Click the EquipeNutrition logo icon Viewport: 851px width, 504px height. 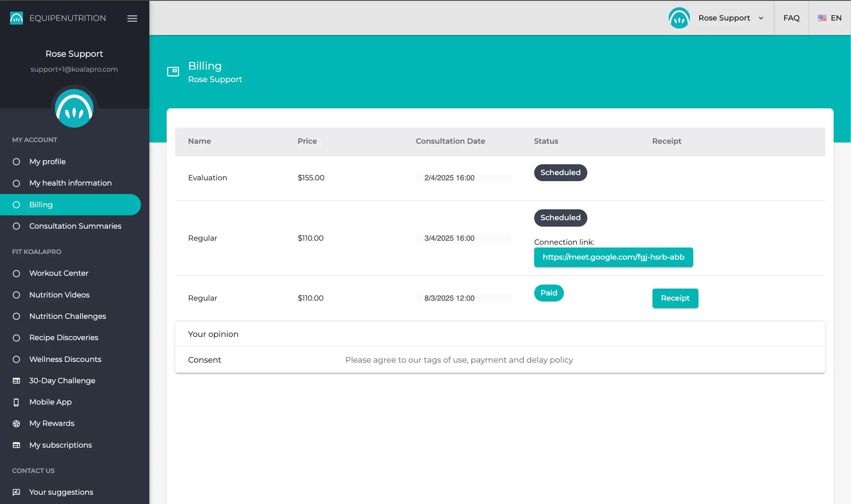click(x=17, y=18)
